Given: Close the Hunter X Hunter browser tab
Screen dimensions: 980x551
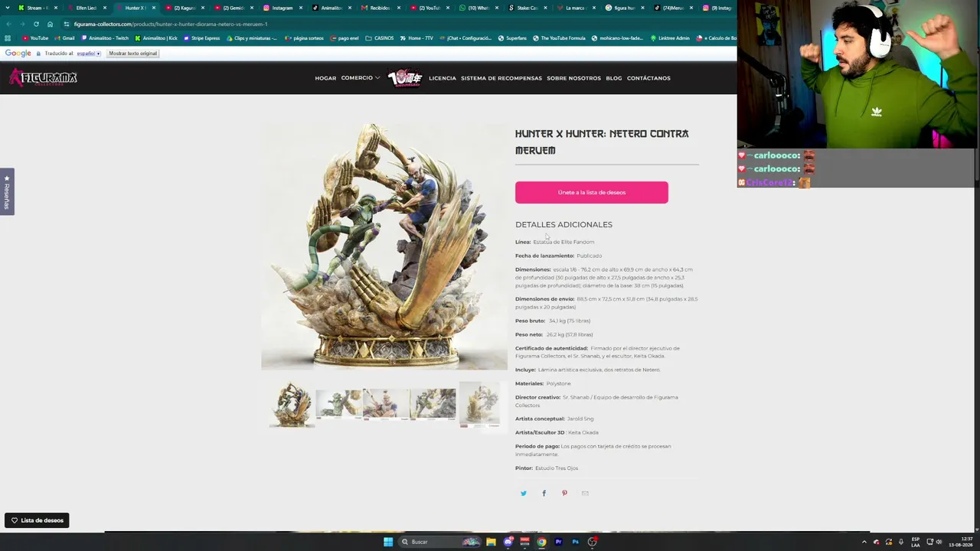Looking at the screenshot, I should [154, 8].
